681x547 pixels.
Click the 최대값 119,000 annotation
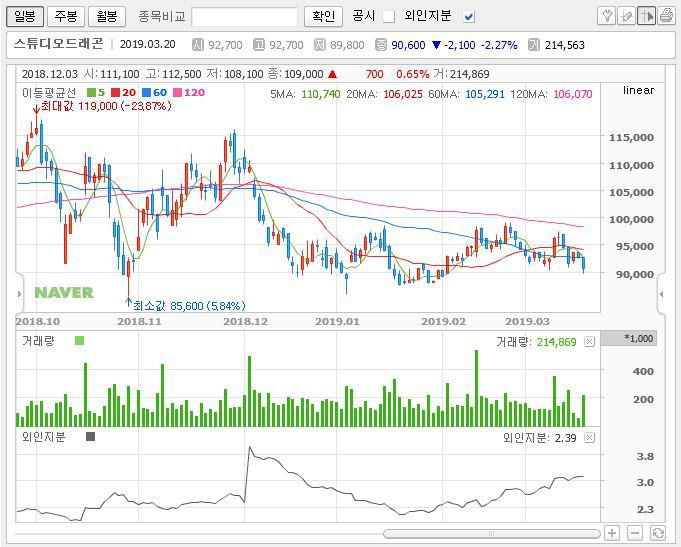coord(106,106)
